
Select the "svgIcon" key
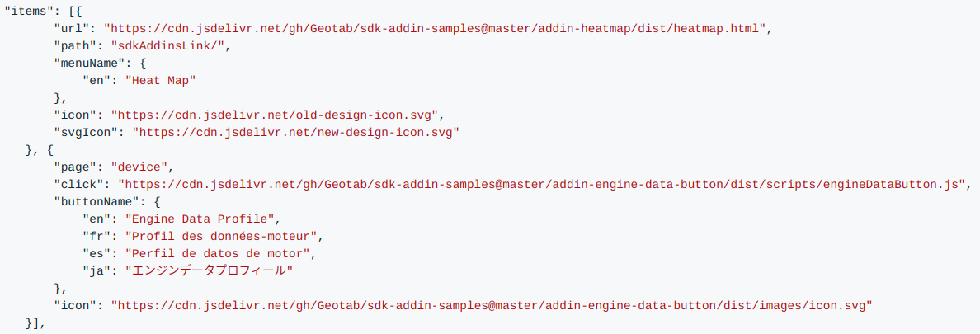tap(89, 132)
